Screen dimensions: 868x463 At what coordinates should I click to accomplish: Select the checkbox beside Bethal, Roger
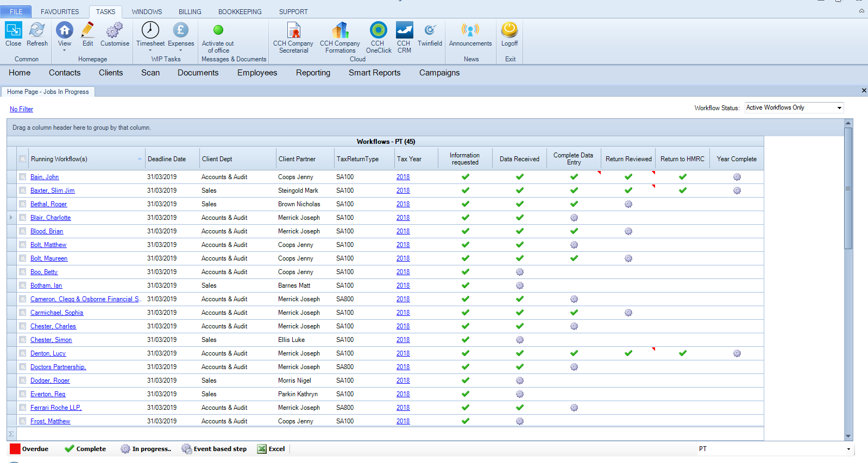click(22, 204)
